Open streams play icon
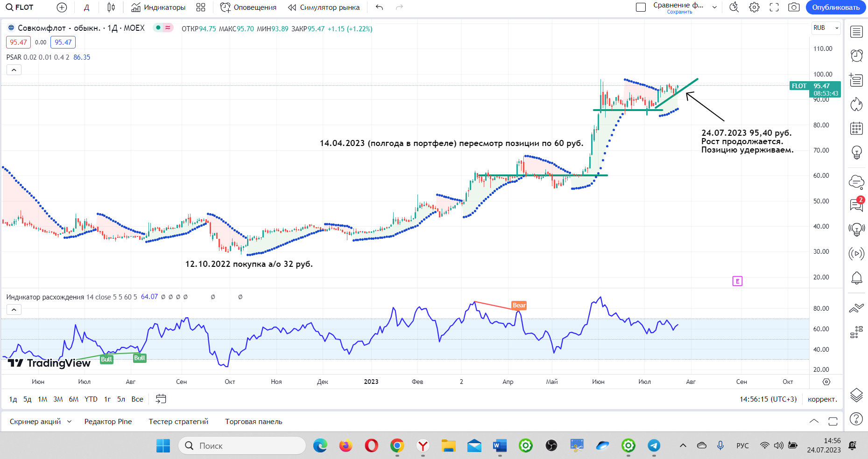The width and height of the screenshot is (868, 459). coord(856,254)
